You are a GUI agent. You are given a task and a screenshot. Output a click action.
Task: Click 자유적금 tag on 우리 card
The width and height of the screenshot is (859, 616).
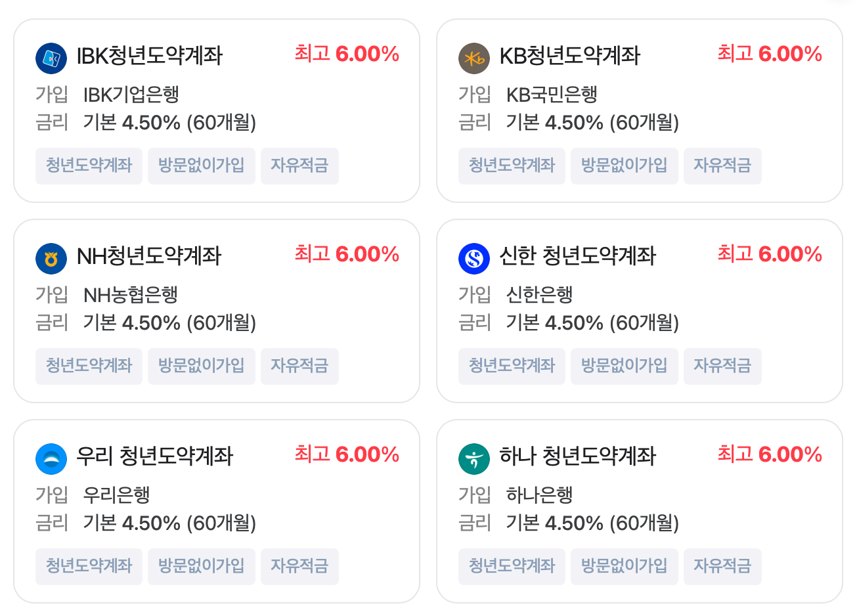pos(299,567)
